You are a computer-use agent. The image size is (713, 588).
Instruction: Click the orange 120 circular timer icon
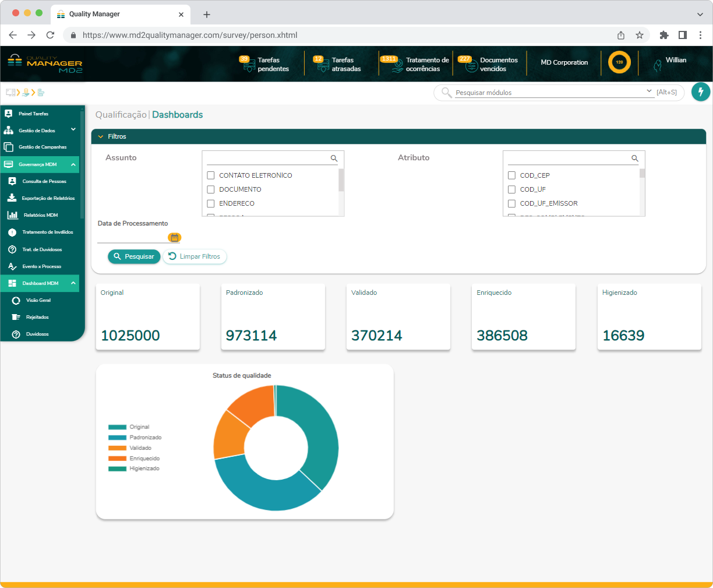click(x=619, y=62)
